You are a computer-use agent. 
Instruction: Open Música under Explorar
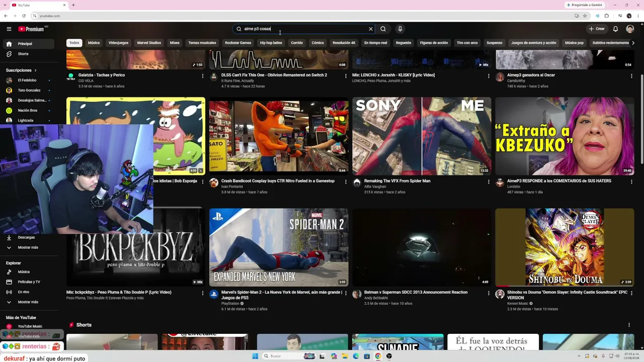(x=28, y=272)
